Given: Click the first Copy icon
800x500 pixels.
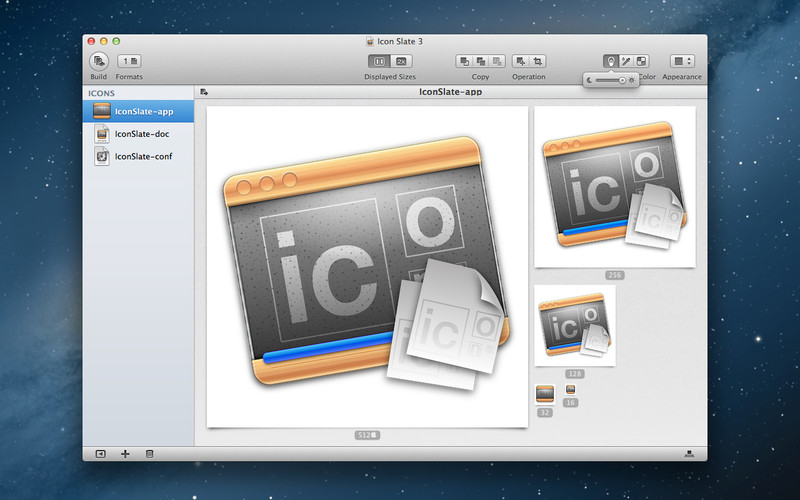Looking at the screenshot, I should pos(464,61).
